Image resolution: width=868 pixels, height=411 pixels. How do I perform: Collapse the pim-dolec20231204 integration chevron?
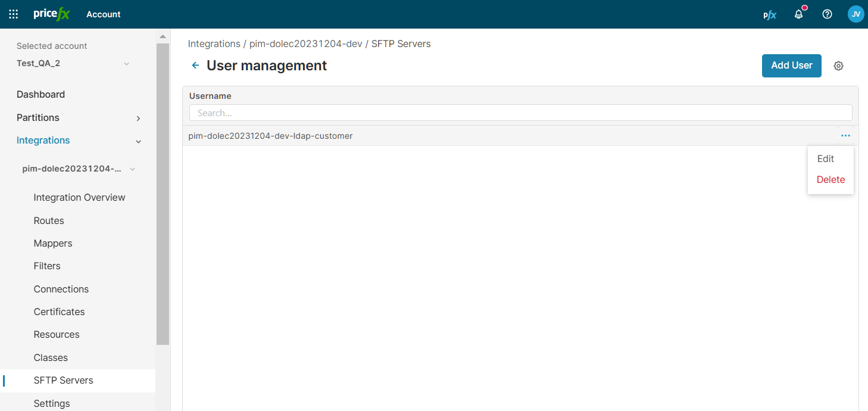coord(132,169)
